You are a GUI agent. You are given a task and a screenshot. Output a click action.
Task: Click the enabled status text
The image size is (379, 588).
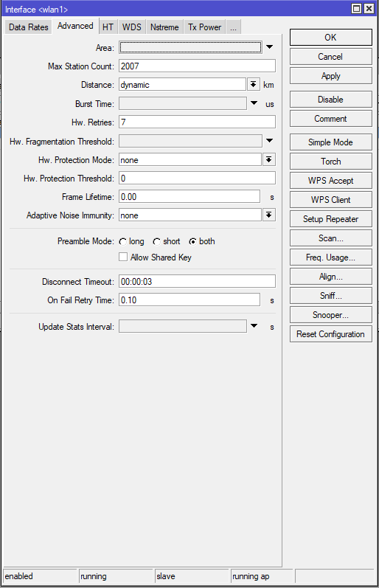[x=18, y=576]
